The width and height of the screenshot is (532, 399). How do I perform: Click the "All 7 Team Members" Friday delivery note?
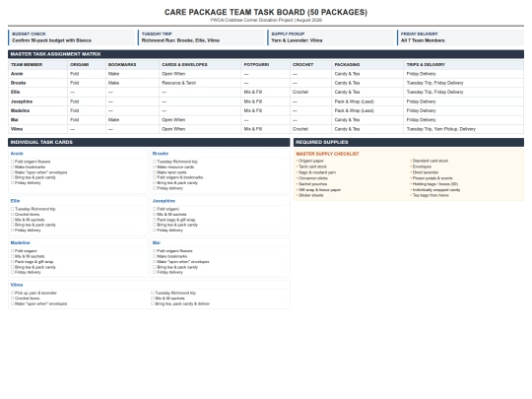click(423, 40)
